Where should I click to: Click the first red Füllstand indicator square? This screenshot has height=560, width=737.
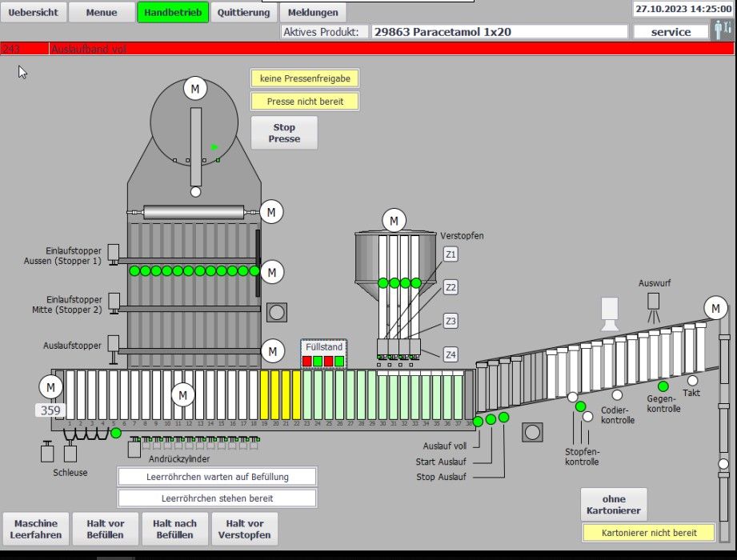(307, 361)
